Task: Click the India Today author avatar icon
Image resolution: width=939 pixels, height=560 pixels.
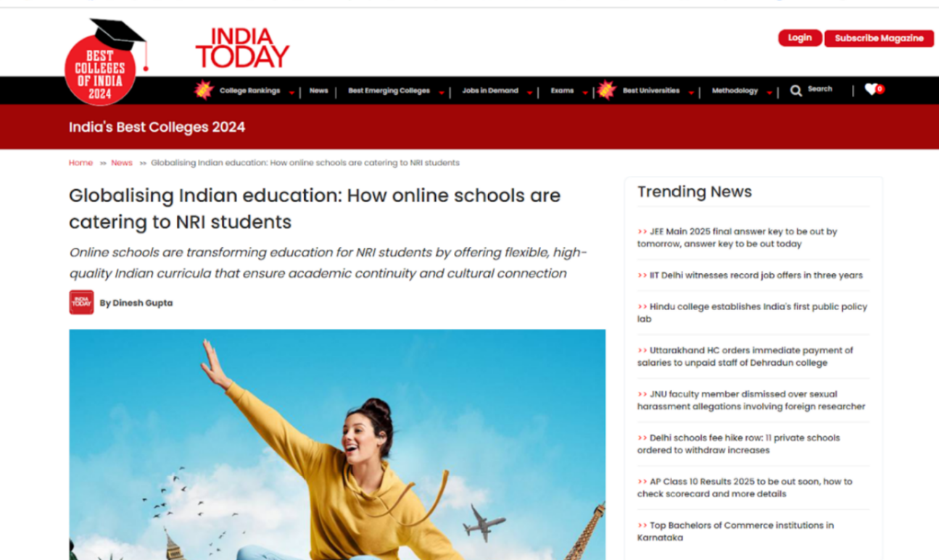Action: [81, 303]
